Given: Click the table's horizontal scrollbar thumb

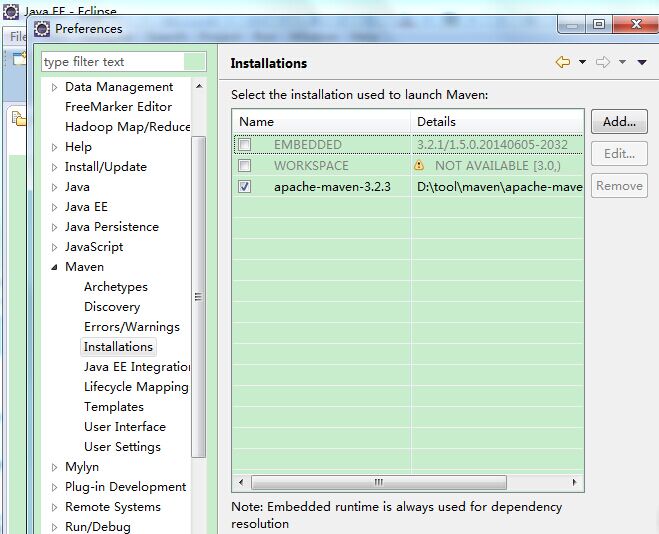Looking at the screenshot, I should tap(379, 482).
